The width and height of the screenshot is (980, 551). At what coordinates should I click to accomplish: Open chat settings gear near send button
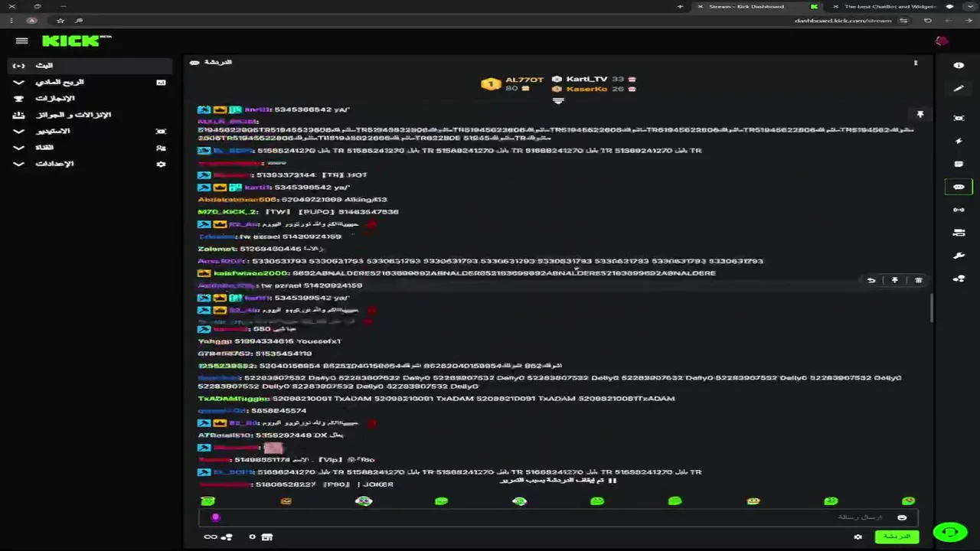[x=857, y=537]
